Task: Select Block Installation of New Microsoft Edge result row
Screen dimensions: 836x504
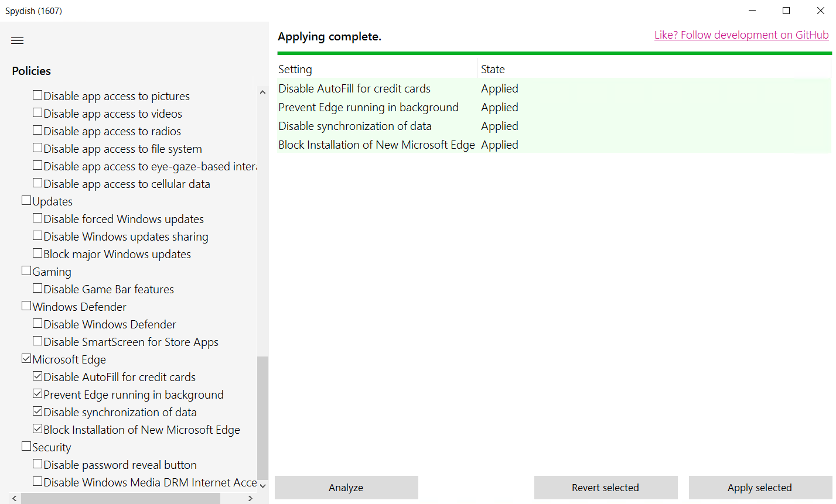Action: coord(554,145)
